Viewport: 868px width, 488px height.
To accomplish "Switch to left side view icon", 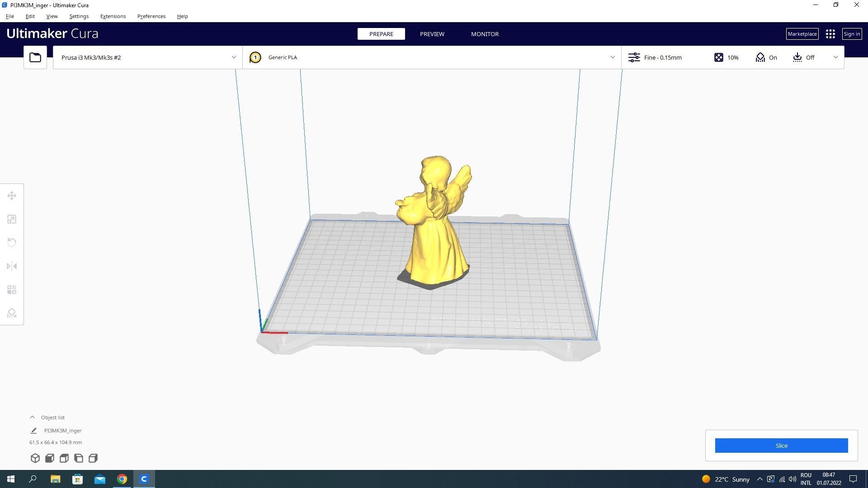I will pos(79,458).
